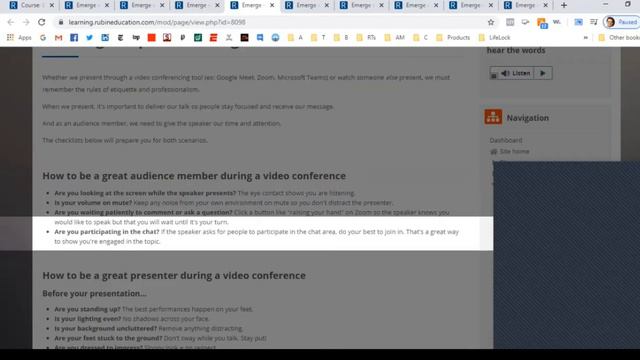Open the Google bookmark
Image resolution: width=640 pixels, height=360 pixels.
click(43, 38)
